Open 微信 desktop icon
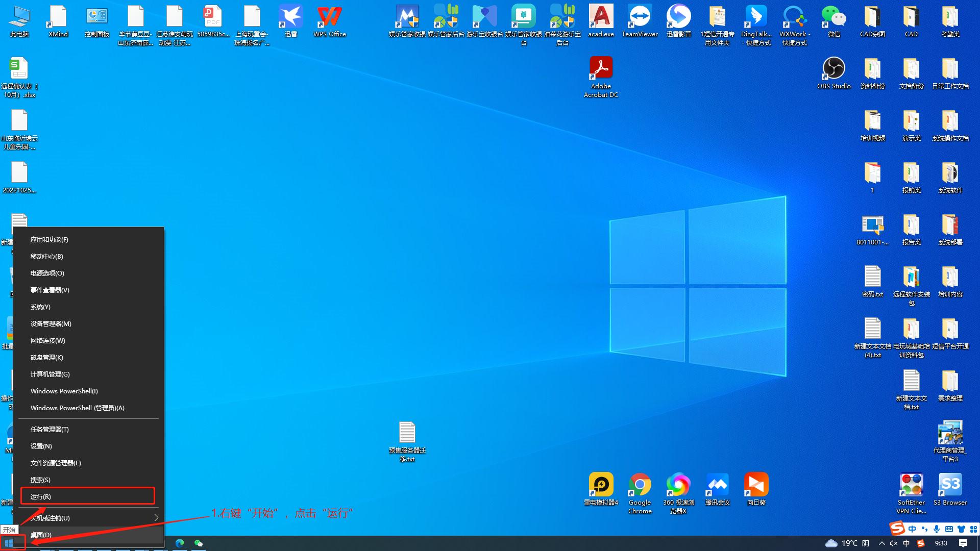This screenshot has width=980, height=551. [834, 21]
